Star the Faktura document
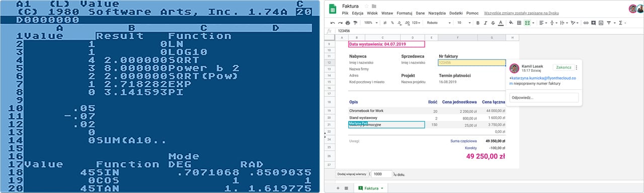The height and width of the screenshot is (193, 644). 366,6
